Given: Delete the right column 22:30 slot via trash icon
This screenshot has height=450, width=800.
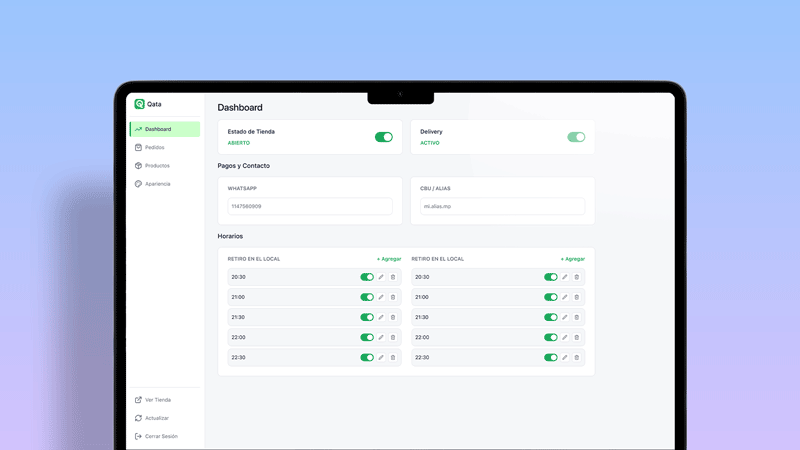Looking at the screenshot, I should click(x=577, y=357).
